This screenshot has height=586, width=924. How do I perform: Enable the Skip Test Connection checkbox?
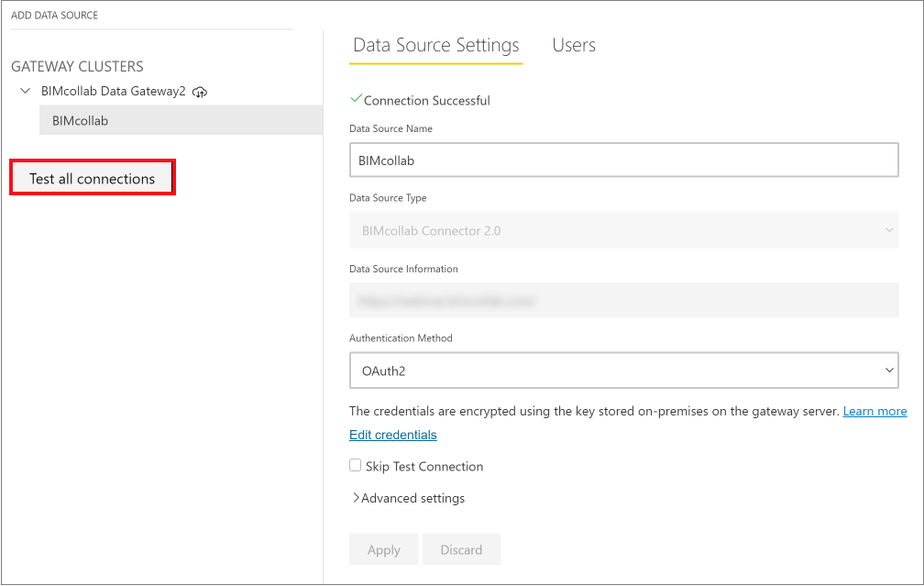pos(356,466)
